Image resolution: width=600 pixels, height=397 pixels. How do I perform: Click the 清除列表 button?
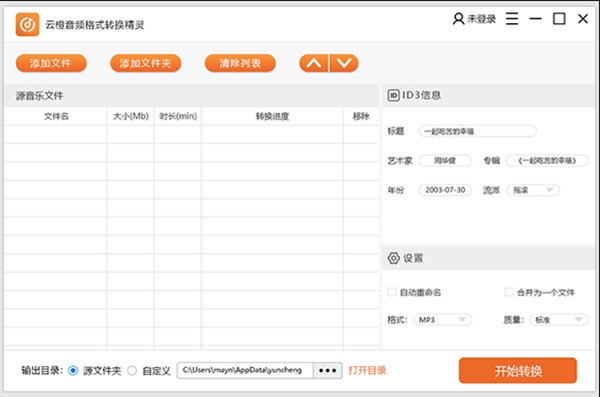(240, 63)
